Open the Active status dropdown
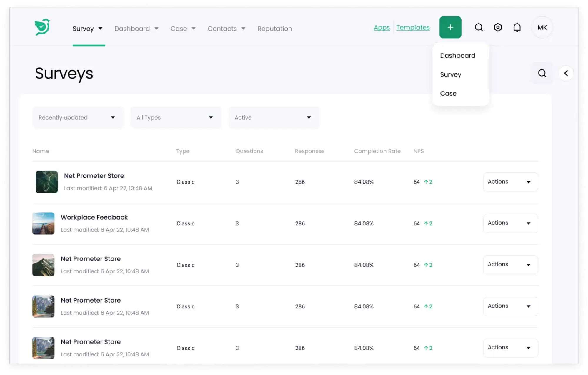The height and width of the screenshot is (375, 588). point(274,117)
